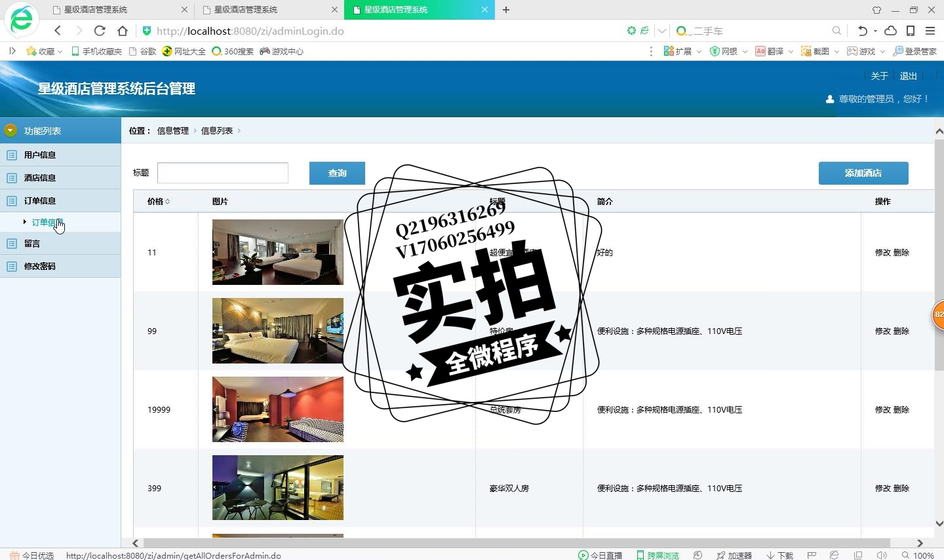Expand the 截图 dropdown arrow
Viewport: 944px width, 560px height.
[836, 51]
